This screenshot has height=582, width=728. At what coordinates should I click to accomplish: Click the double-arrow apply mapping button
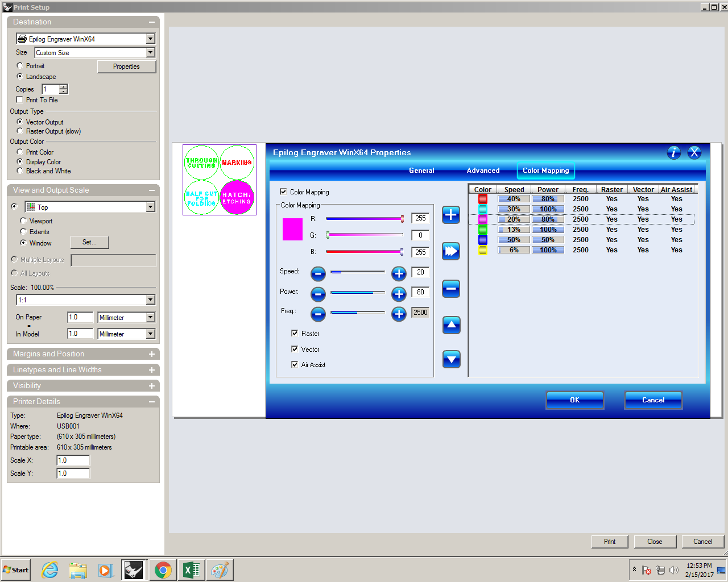coord(451,251)
